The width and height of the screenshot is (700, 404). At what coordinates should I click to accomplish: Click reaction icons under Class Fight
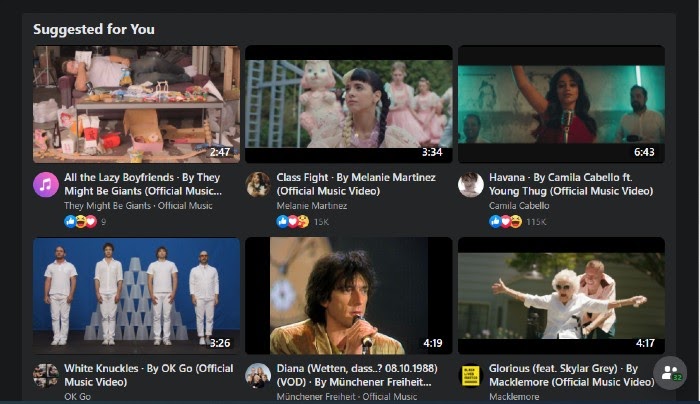point(293,221)
